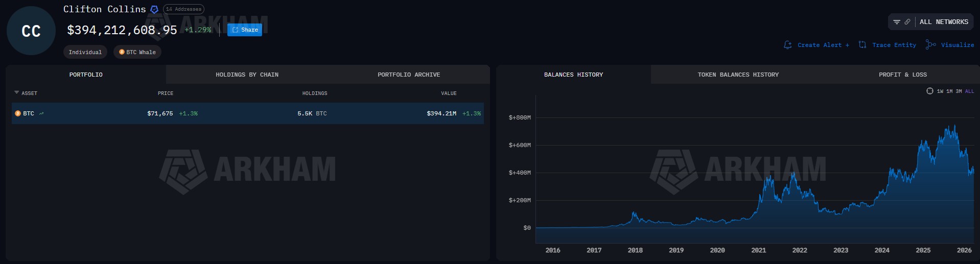Click the BTC coin icon in the row
The image size is (980, 264).
(x=18, y=113)
